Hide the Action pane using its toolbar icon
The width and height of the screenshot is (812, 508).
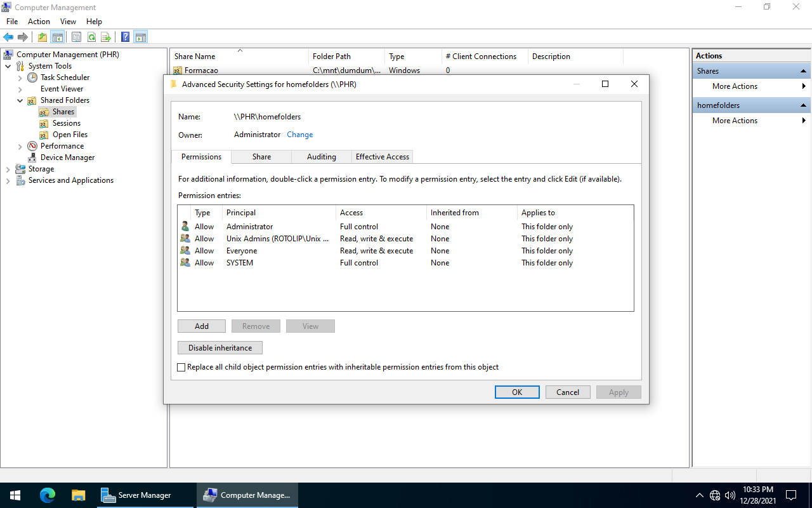[141, 36]
